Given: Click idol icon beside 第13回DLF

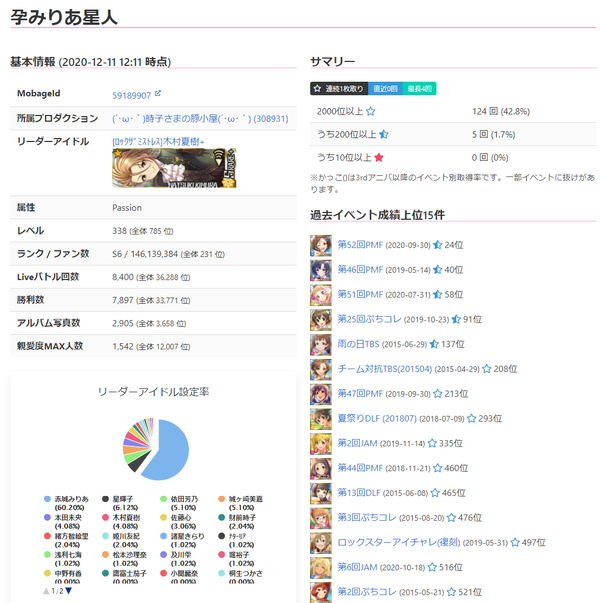Looking at the screenshot, I should pos(321,493).
